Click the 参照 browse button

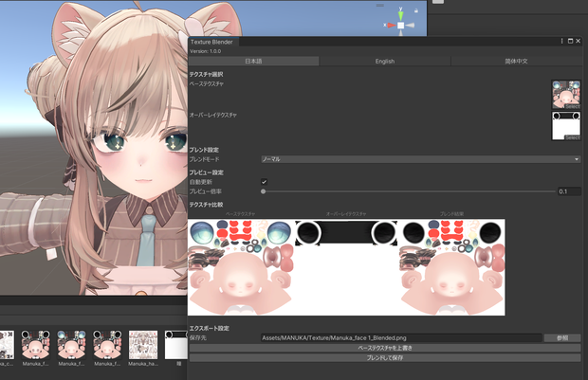point(562,338)
